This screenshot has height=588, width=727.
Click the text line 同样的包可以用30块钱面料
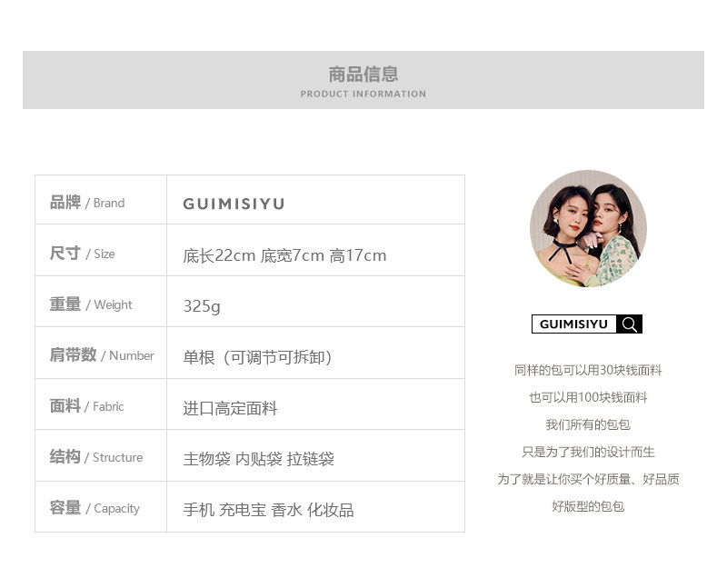pyautogui.click(x=588, y=370)
